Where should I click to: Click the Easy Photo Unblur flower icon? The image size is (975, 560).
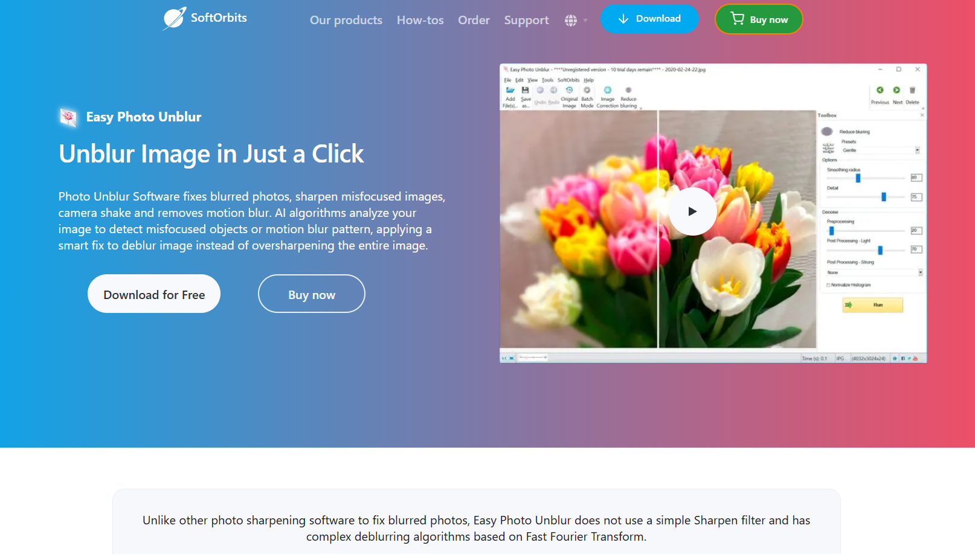coord(68,117)
